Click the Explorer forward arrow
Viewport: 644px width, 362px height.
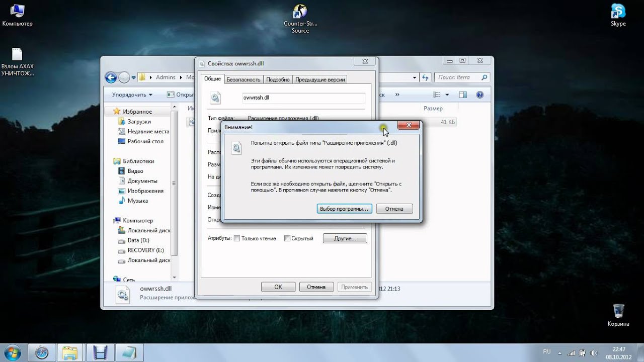tap(124, 77)
